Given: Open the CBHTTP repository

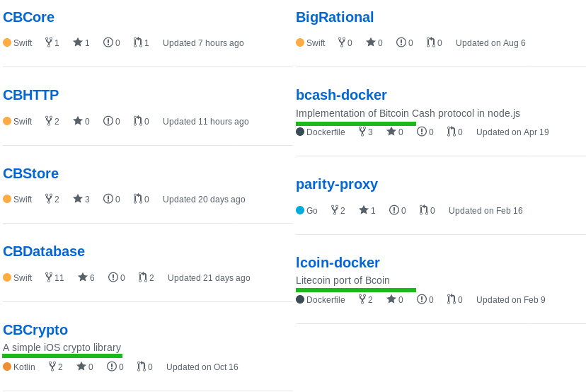Looking at the screenshot, I should tap(30, 95).
